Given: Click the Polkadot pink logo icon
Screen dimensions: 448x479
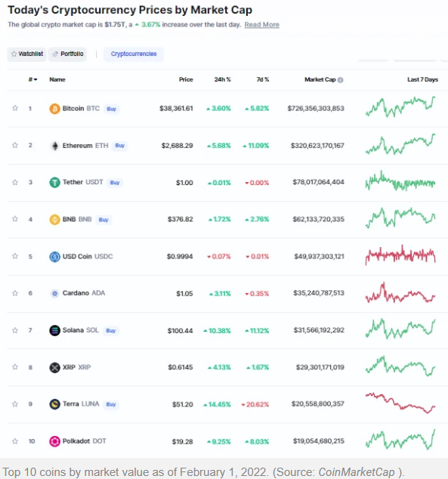Looking at the screenshot, I should coord(54,441).
